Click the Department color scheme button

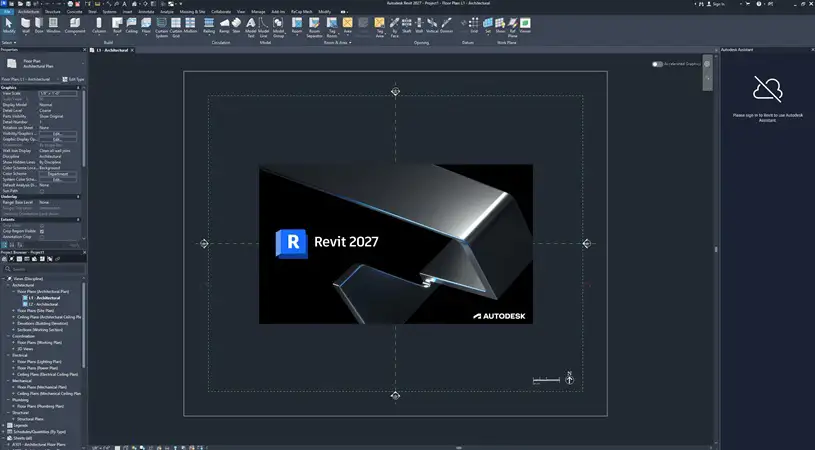(x=58, y=174)
